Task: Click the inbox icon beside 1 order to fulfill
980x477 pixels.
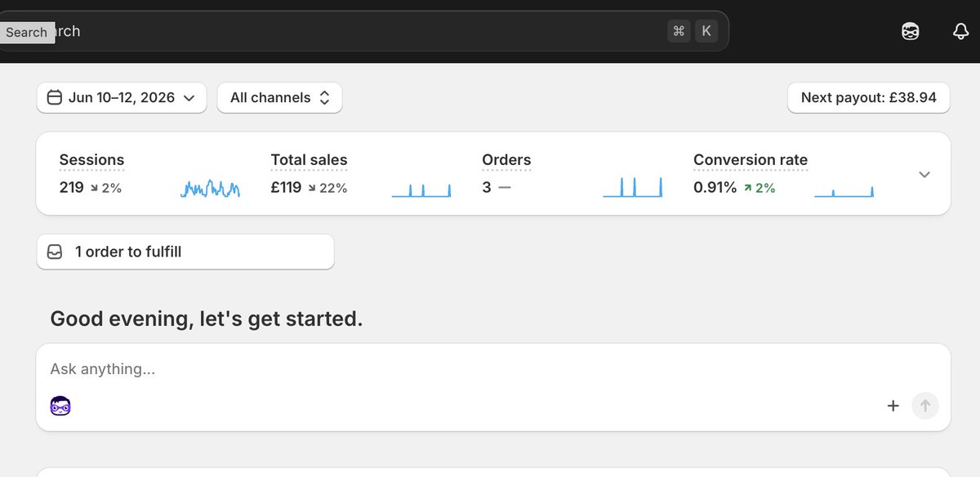Action: (x=56, y=252)
